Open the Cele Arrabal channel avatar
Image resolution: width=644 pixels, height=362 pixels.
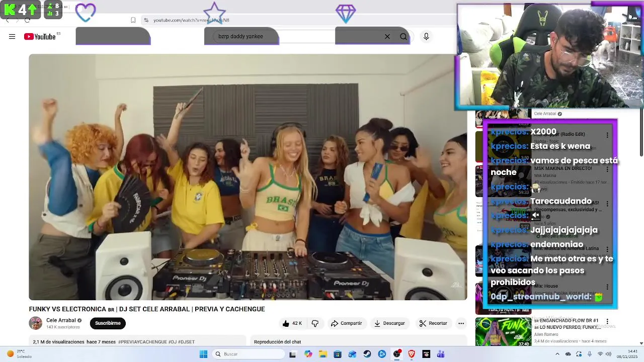(36, 323)
